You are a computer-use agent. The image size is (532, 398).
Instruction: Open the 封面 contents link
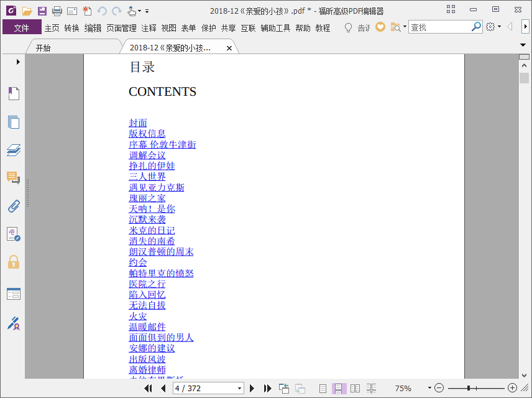138,123
